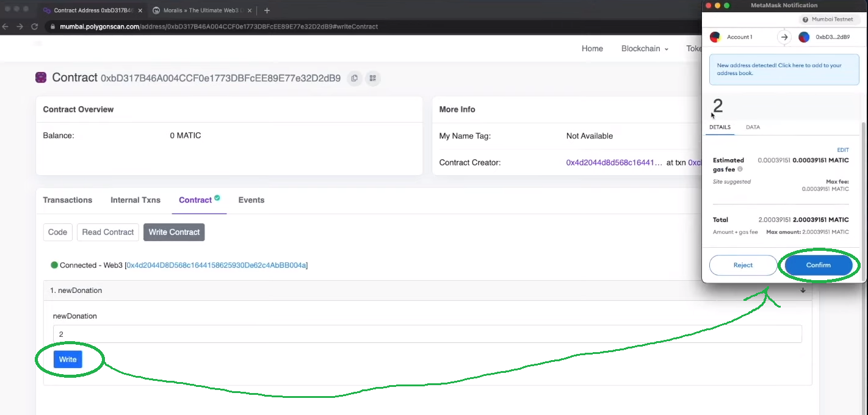Collapse the newDonation section arrow
This screenshot has width=868, height=415.
pyautogui.click(x=803, y=290)
